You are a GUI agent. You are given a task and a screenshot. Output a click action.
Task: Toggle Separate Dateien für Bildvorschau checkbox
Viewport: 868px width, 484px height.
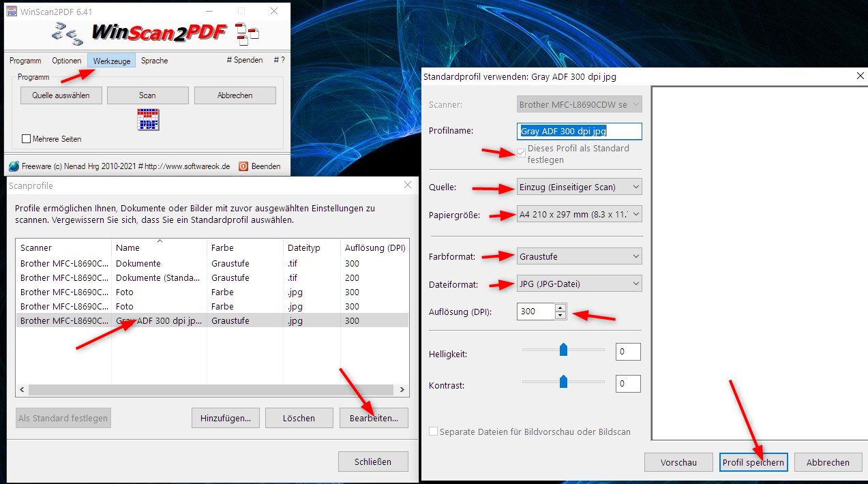pos(433,432)
